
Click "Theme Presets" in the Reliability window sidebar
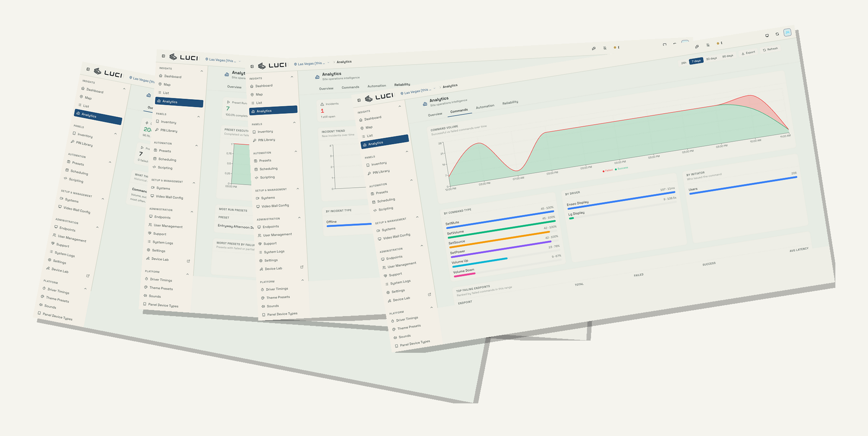(x=278, y=297)
